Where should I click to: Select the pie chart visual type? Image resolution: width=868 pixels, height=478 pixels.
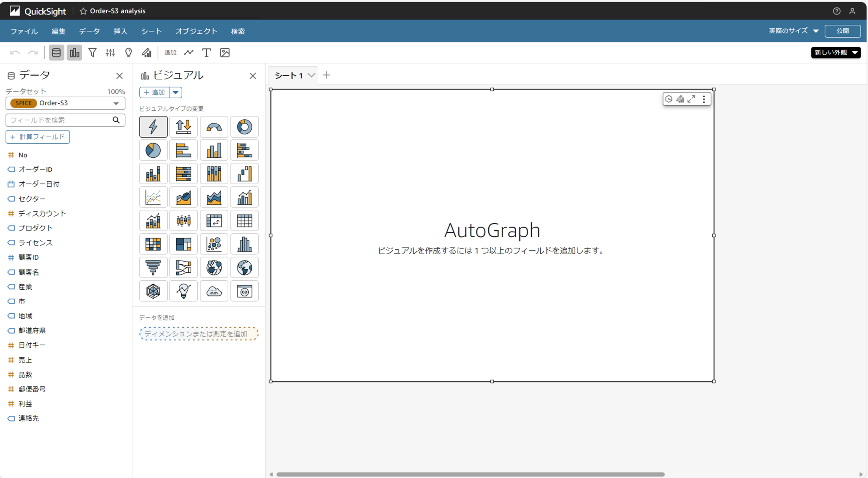pos(153,150)
